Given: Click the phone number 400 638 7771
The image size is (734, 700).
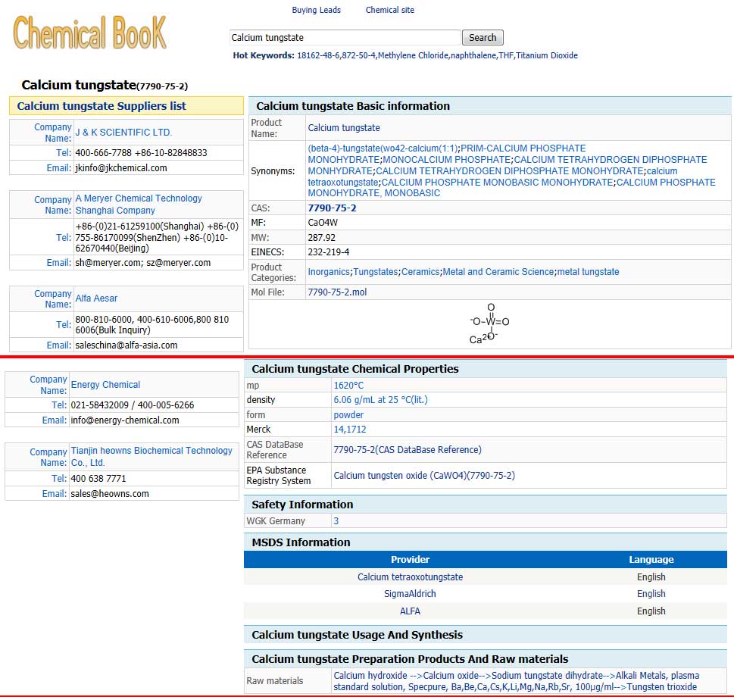Looking at the screenshot, I should (98, 479).
